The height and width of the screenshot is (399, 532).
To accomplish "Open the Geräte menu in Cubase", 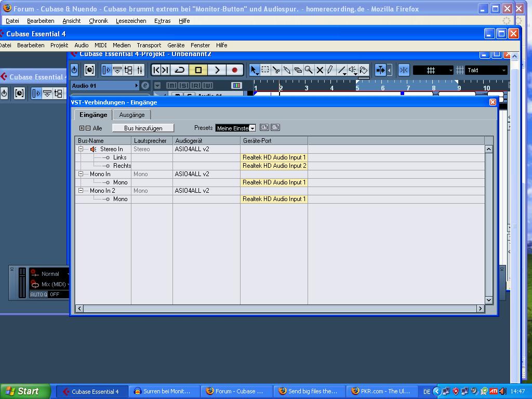I will (x=176, y=45).
